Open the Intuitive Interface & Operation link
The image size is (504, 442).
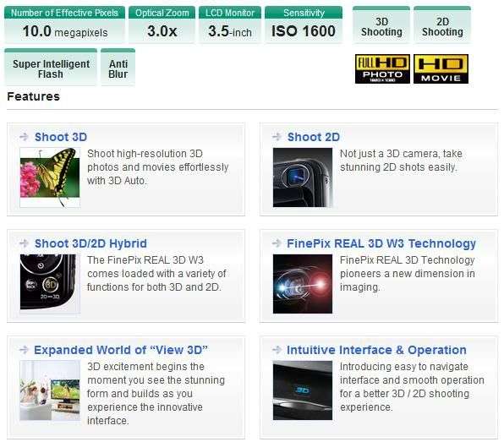[x=376, y=350]
